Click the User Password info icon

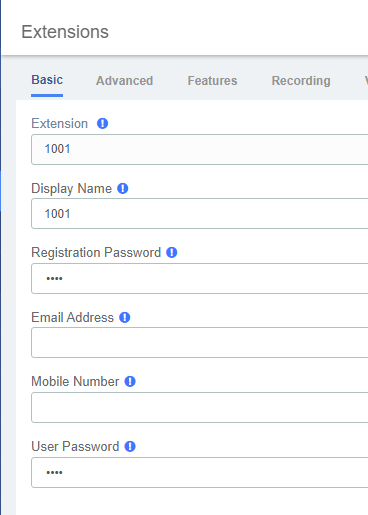(130, 447)
